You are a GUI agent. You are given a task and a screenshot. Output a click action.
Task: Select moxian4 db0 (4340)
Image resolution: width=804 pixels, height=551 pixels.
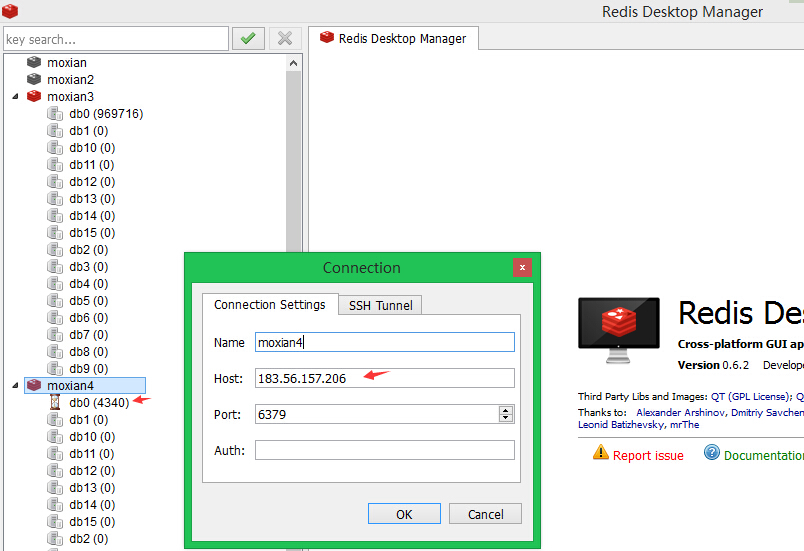coord(99,402)
